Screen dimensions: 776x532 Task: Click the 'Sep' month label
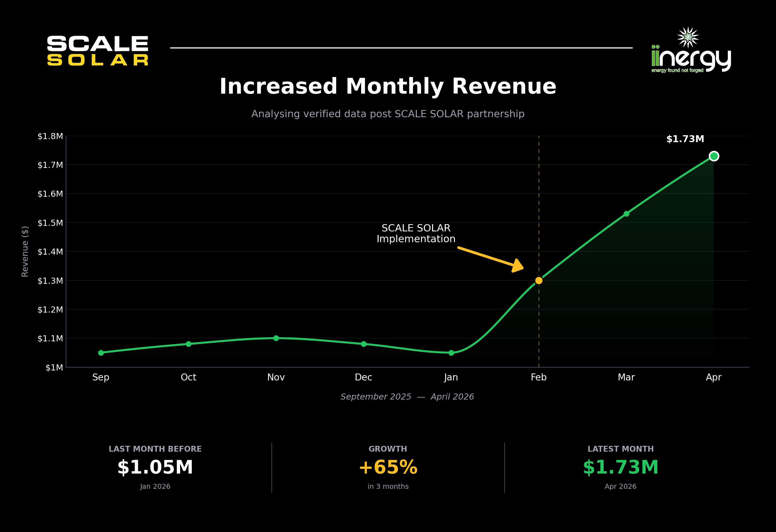[x=101, y=377]
